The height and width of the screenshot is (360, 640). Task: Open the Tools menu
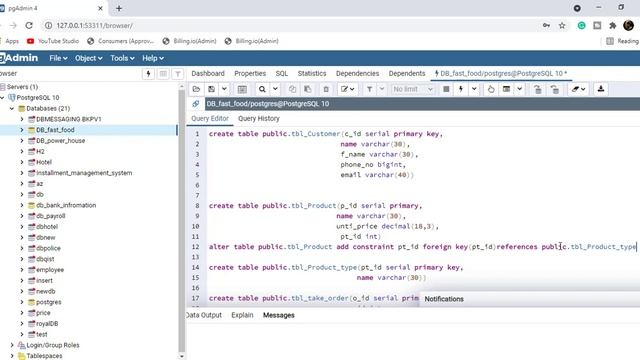(122, 58)
